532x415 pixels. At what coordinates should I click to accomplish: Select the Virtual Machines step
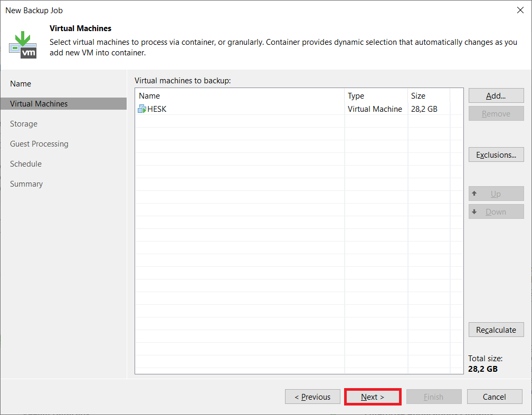(x=39, y=104)
